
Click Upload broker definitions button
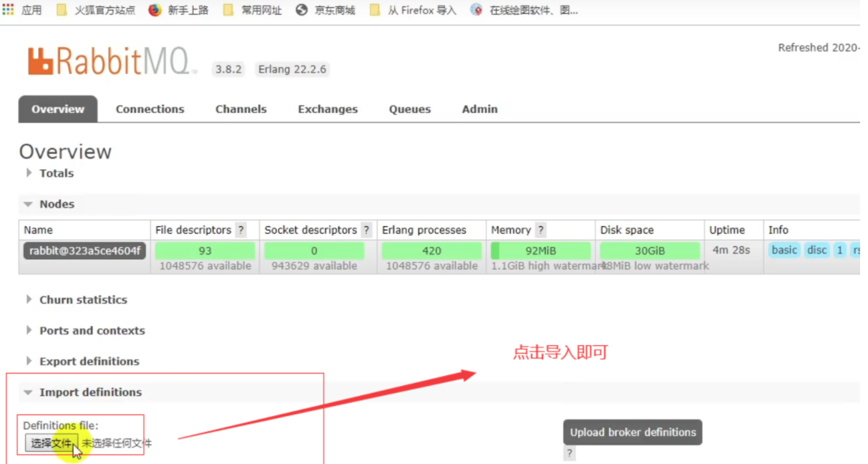click(633, 432)
